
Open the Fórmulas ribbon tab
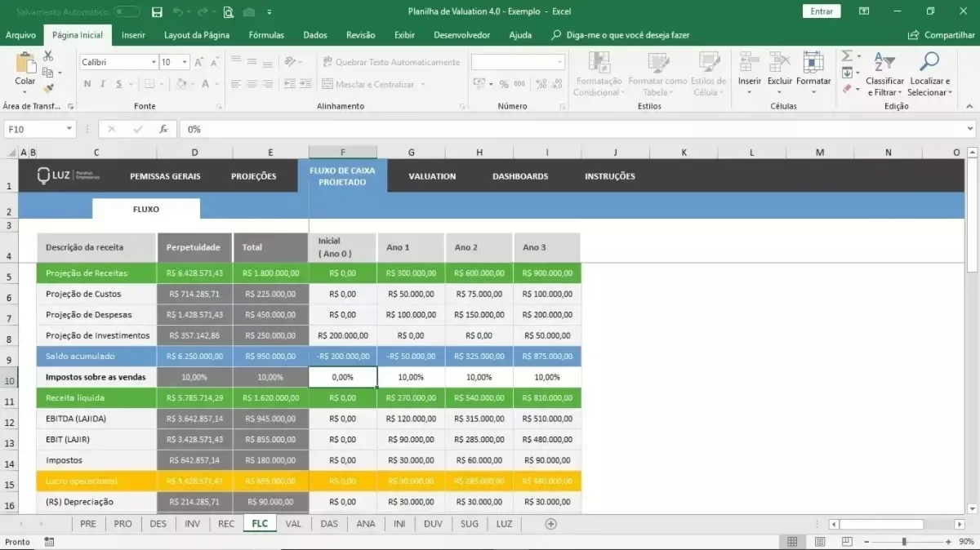(x=266, y=35)
